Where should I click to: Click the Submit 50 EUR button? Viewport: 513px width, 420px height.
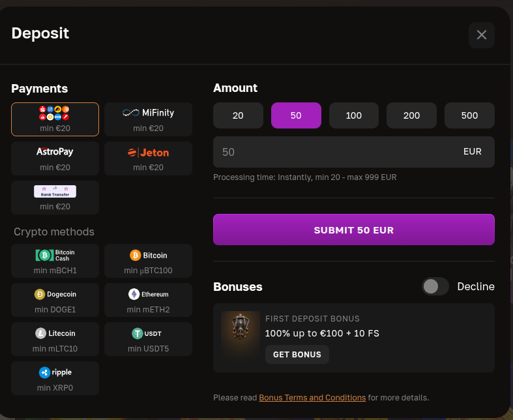point(354,230)
